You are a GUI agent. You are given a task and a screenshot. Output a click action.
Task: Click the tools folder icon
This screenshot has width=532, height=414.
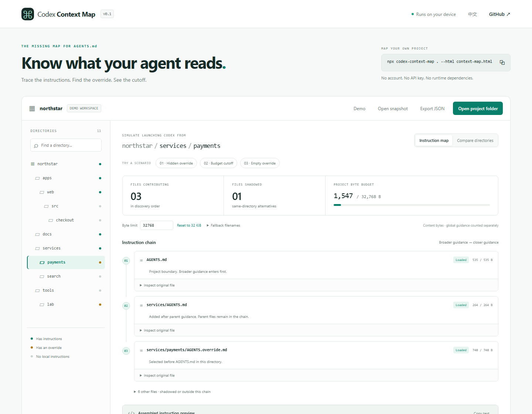click(37, 291)
